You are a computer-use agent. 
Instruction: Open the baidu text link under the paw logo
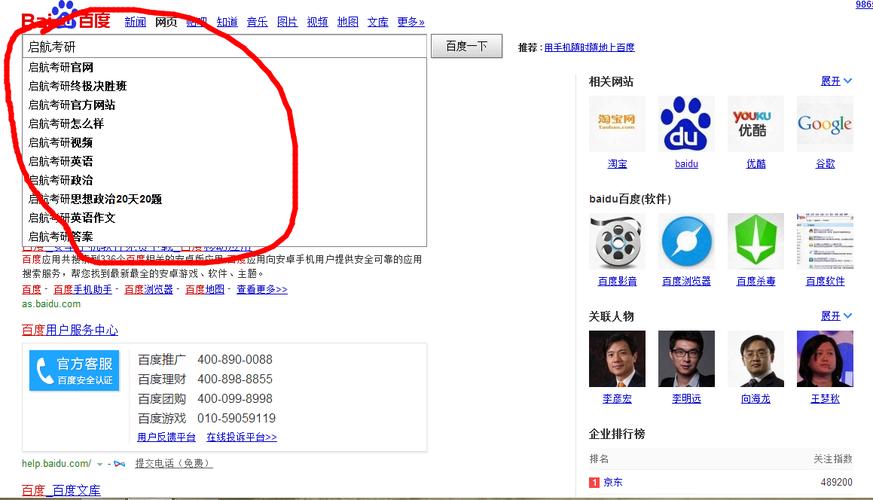[686, 164]
